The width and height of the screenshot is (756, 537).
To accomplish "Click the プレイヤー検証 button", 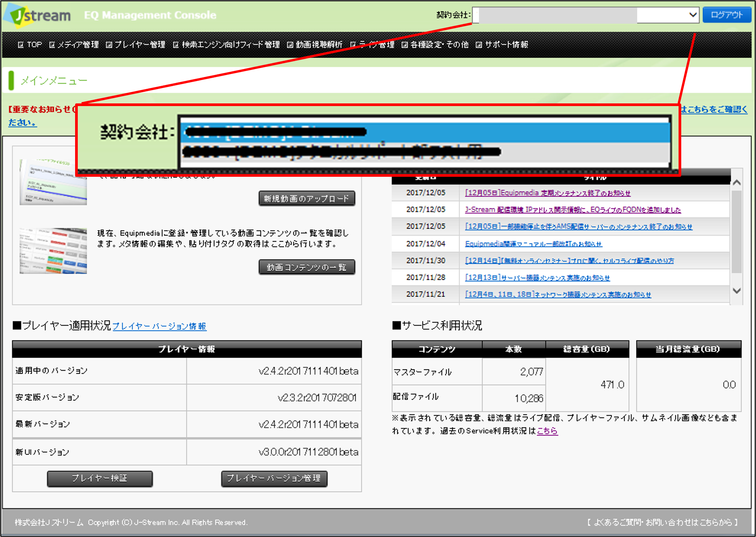I will (100, 479).
